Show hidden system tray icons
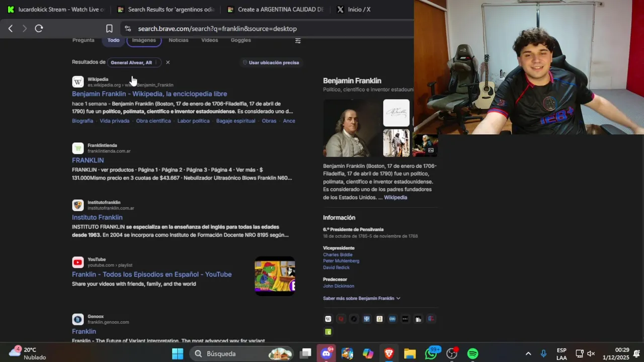 click(528, 353)
